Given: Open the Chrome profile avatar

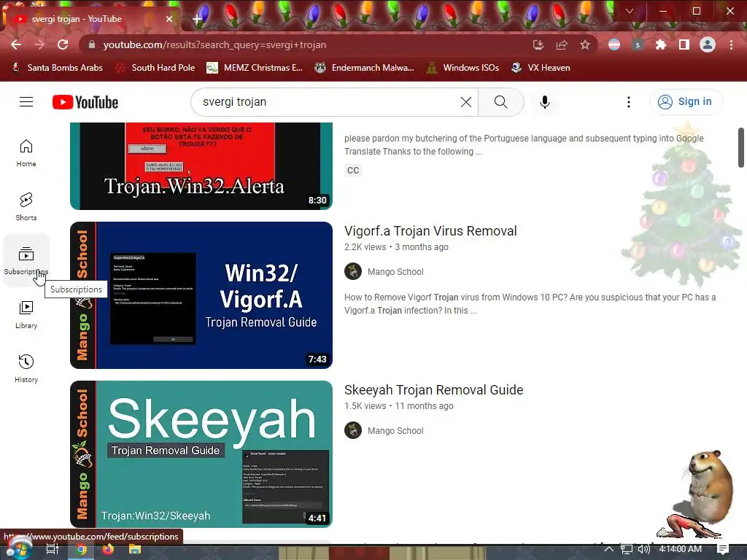Looking at the screenshot, I should pos(708,44).
